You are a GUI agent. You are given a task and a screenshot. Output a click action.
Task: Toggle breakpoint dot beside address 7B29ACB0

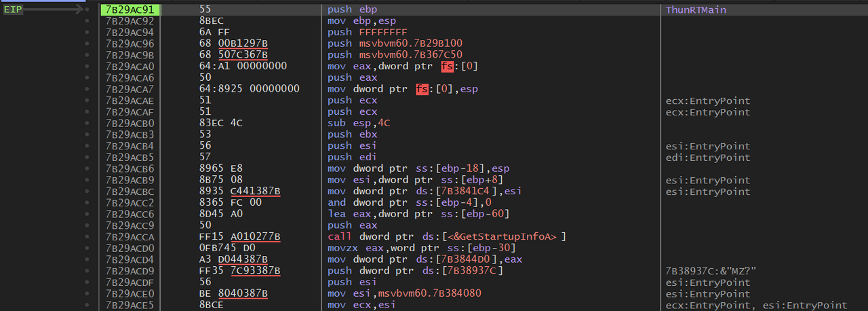(87, 124)
